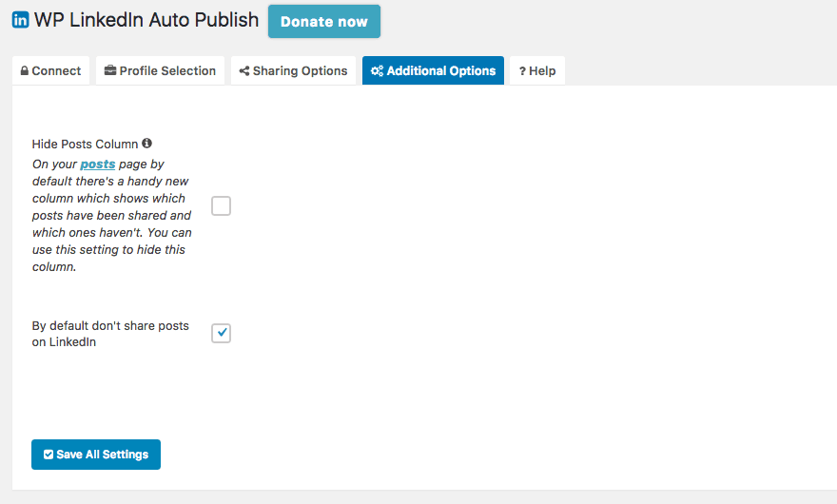Click info icon beside Hide Posts Column
The image size is (837, 504).
(146, 144)
